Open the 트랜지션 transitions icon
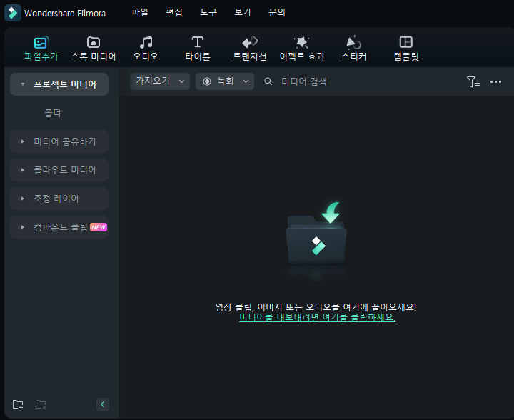Screen dimensions: 514x420 pyautogui.click(x=250, y=43)
